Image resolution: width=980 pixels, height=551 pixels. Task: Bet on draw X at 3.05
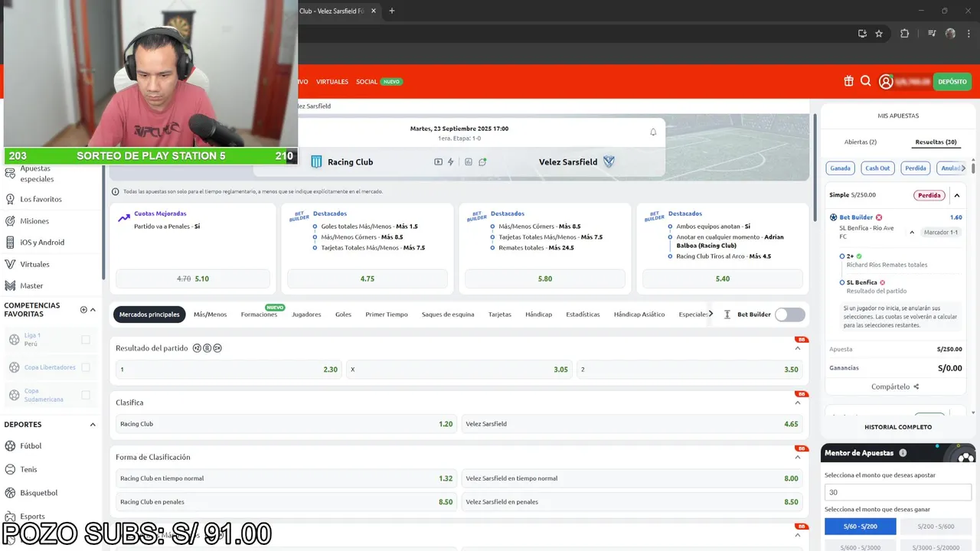[x=459, y=370]
